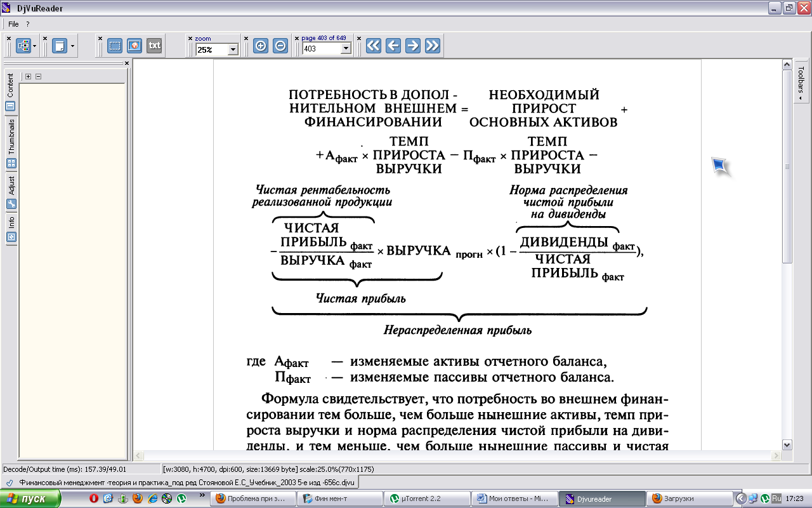Switch to Мои ответы Word taskbar button

[x=513, y=499]
